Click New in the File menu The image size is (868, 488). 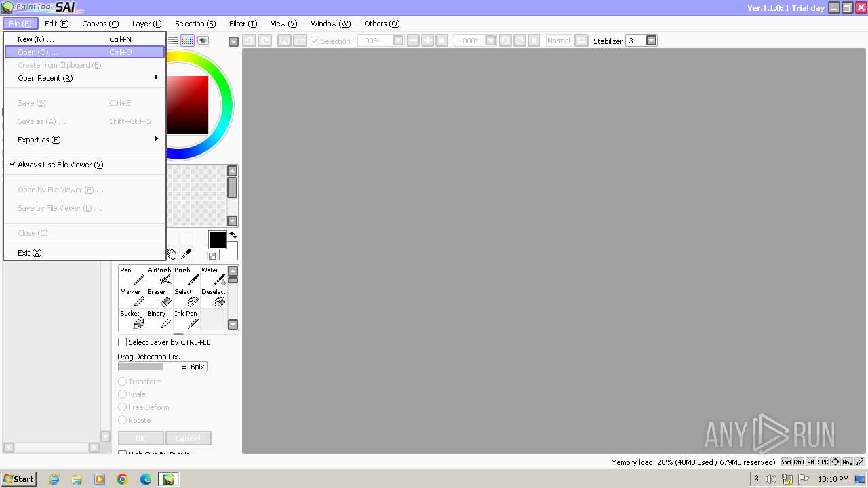click(85, 39)
